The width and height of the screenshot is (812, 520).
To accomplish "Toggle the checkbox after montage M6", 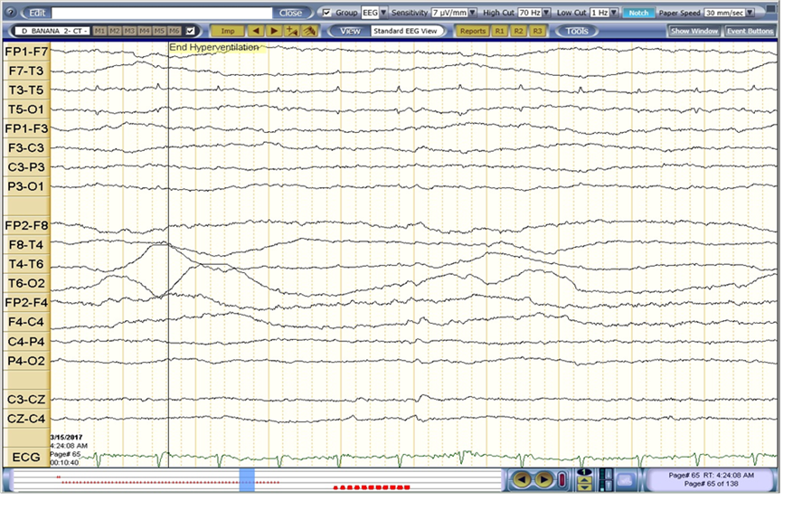I will (190, 31).
